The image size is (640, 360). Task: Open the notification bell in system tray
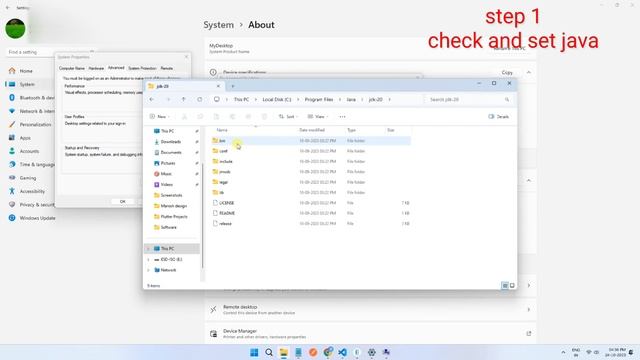(x=631, y=352)
